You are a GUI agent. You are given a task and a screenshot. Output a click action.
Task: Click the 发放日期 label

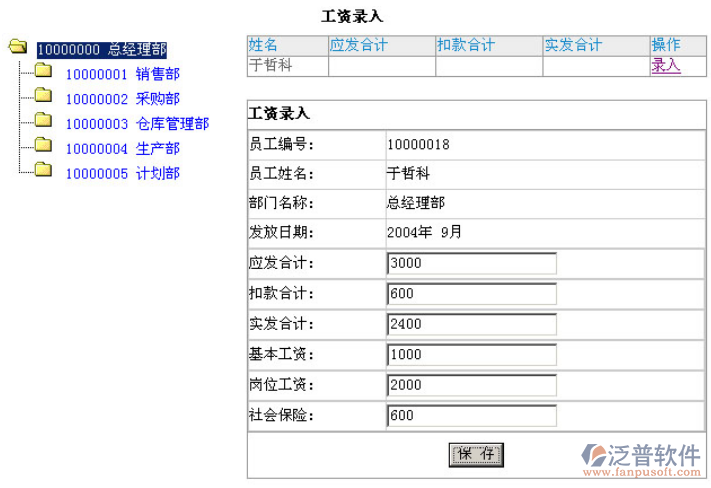pos(282,232)
